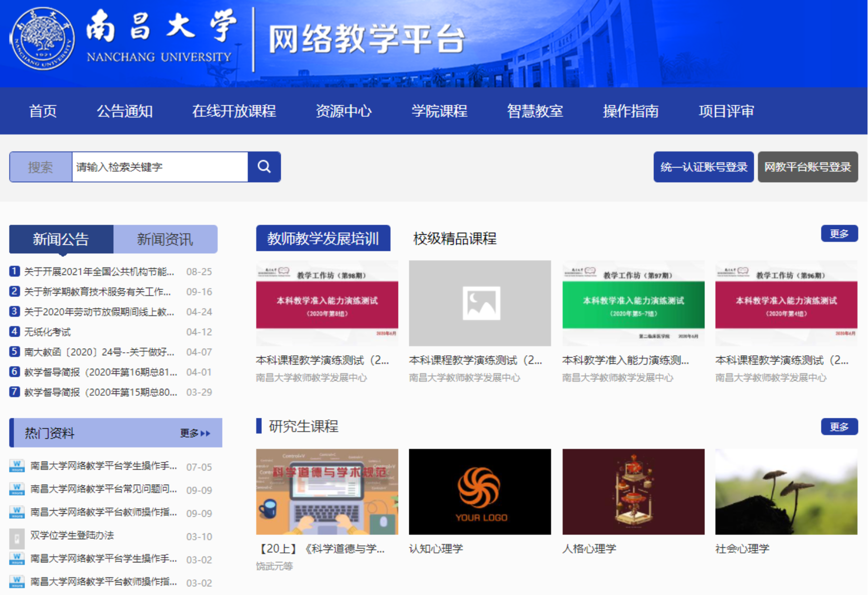The image size is (868, 595).
Task: Click the number 4 badge beside 无纸化考试
Action: pyautogui.click(x=15, y=332)
